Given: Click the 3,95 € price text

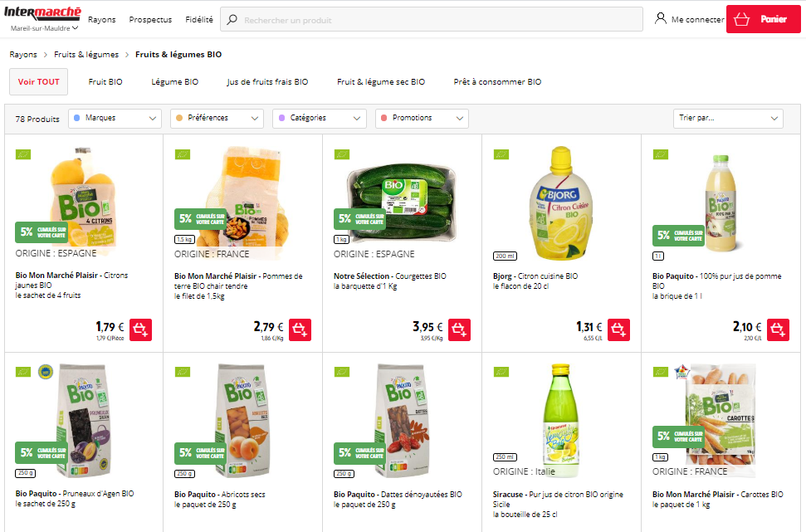Looking at the screenshot, I should (x=427, y=327).
